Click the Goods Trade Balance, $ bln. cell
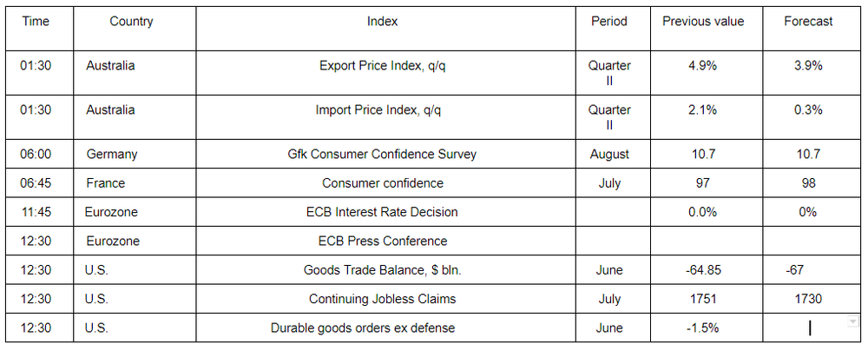Viewport: 868px width, 351px height. 385,270
